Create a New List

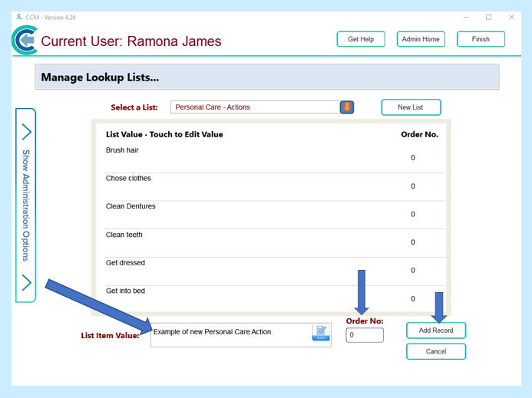pyautogui.click(x=411, y=107)
